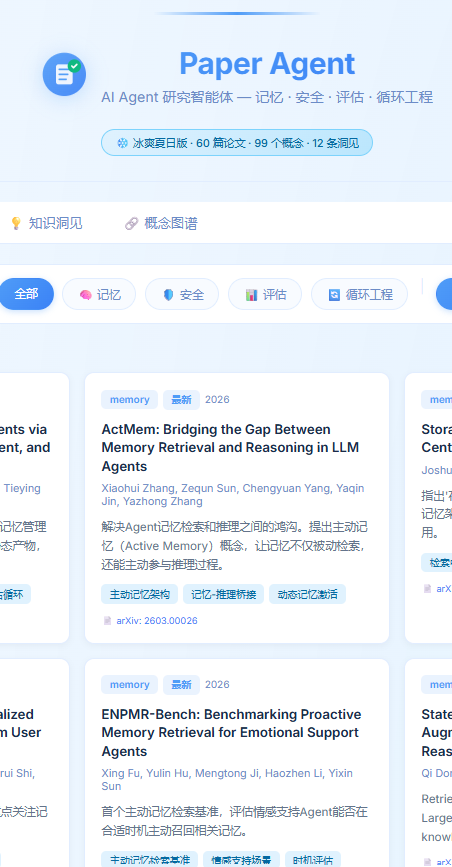Click the snowflake icon in 冰爽夏日版 badge
452x867 pixels.
coord(122,143)
